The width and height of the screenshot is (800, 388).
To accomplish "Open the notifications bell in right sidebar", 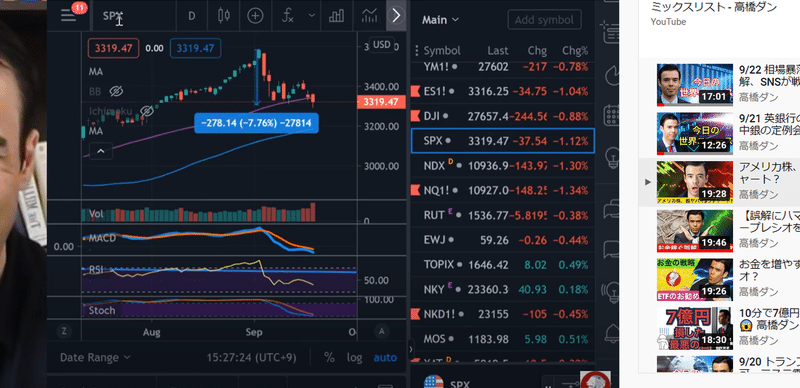I will [612, 334].
